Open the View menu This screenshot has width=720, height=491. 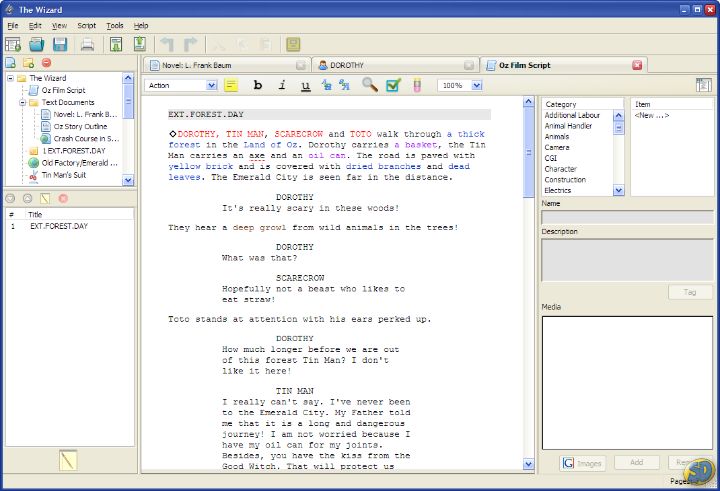(x=59, y=26)
